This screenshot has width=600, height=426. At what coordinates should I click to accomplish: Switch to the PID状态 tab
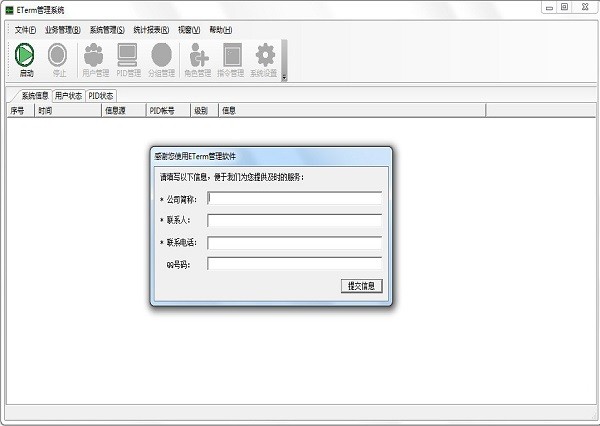(x=101, y=96)
